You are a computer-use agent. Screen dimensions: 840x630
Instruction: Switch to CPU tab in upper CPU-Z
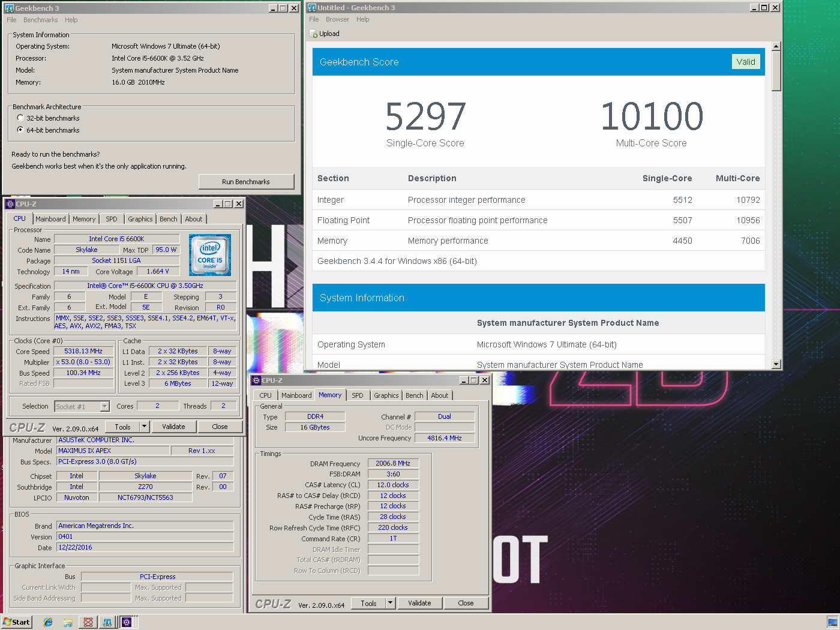point(20,218)
